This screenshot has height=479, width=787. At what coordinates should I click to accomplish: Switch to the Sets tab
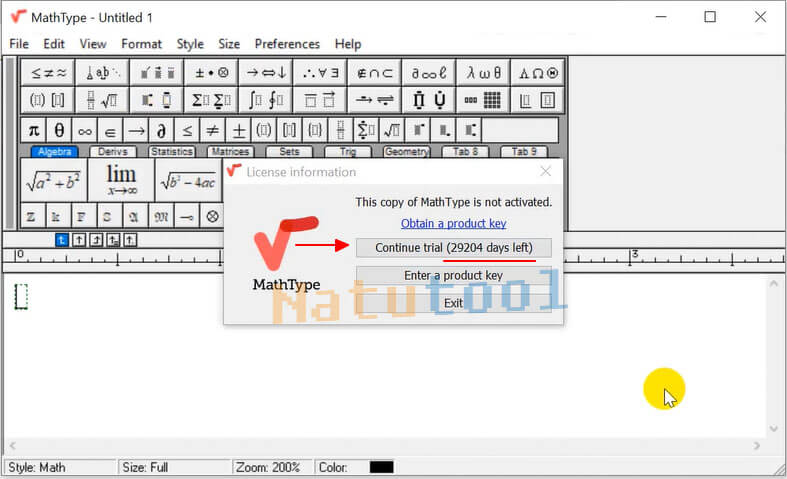[x=289, y=152]
